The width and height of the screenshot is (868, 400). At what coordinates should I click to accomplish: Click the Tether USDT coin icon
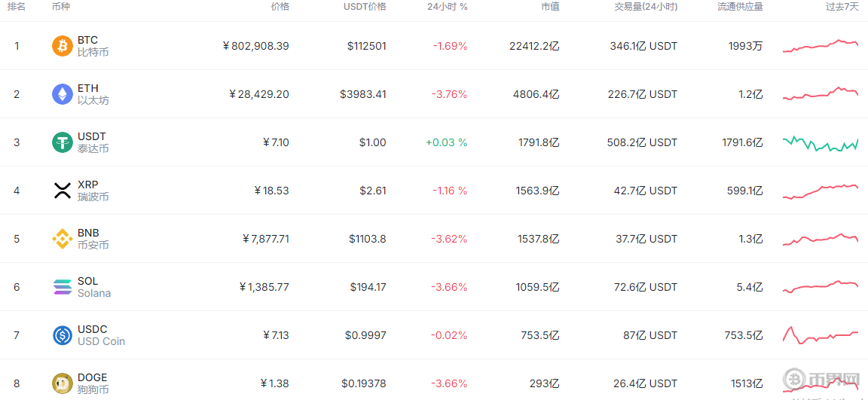62,142
